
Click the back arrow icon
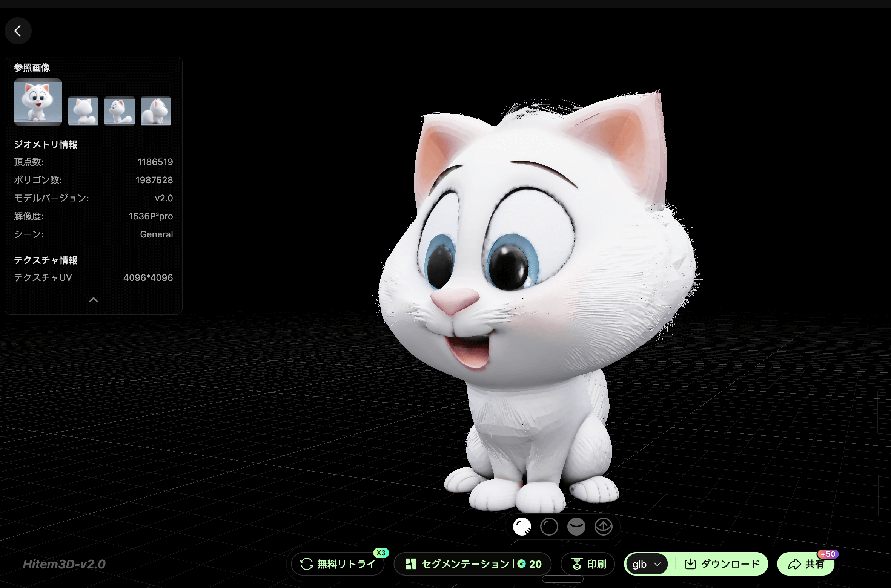pos(18,31)
